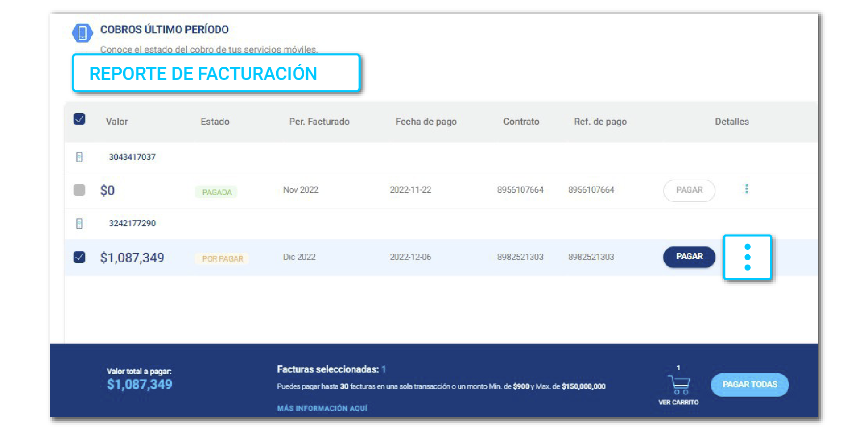Click the Ref. de pago column header

point(600,121)
